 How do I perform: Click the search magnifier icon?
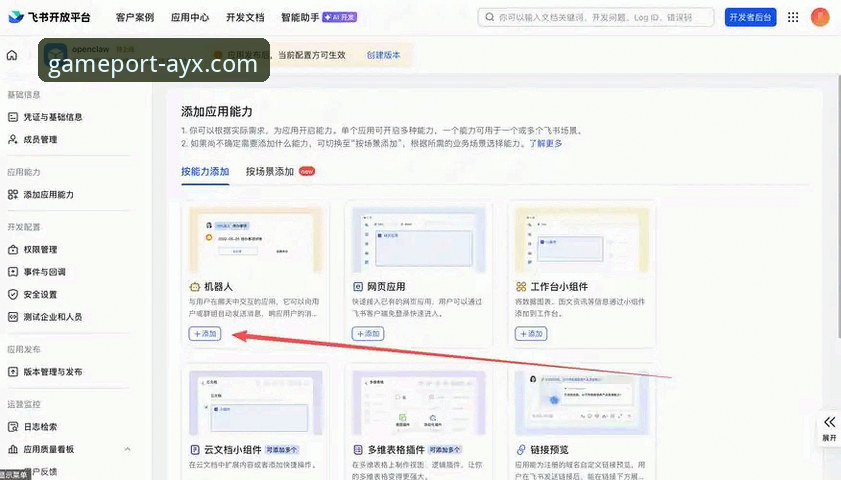tap(489, 17)
